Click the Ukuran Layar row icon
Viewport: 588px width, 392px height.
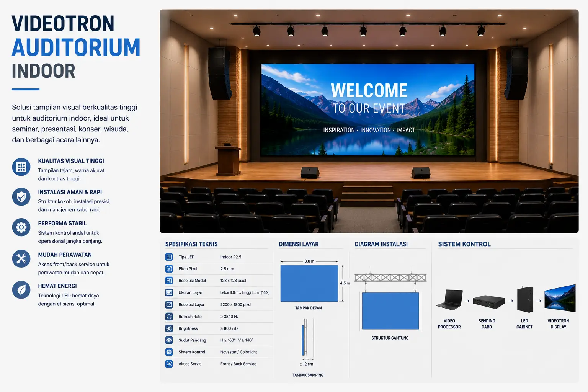(169, 292)
